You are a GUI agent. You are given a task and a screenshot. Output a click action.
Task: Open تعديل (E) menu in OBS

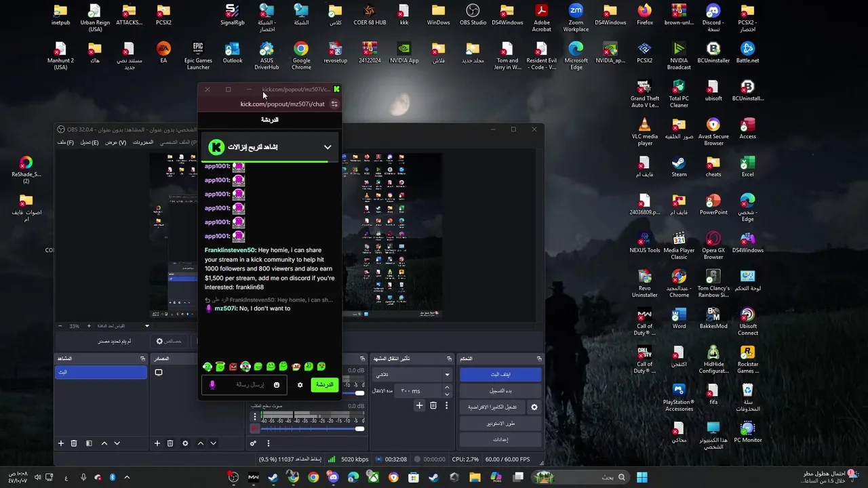point(90,142)
